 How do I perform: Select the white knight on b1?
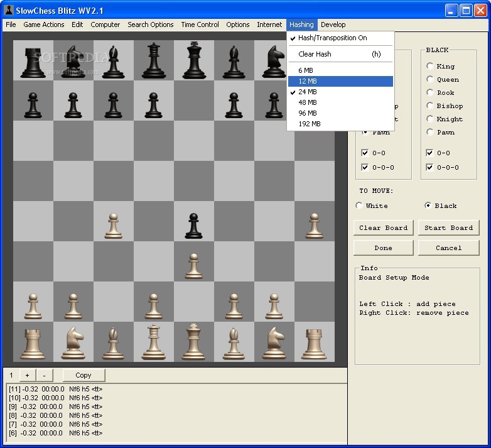(73, 343)
